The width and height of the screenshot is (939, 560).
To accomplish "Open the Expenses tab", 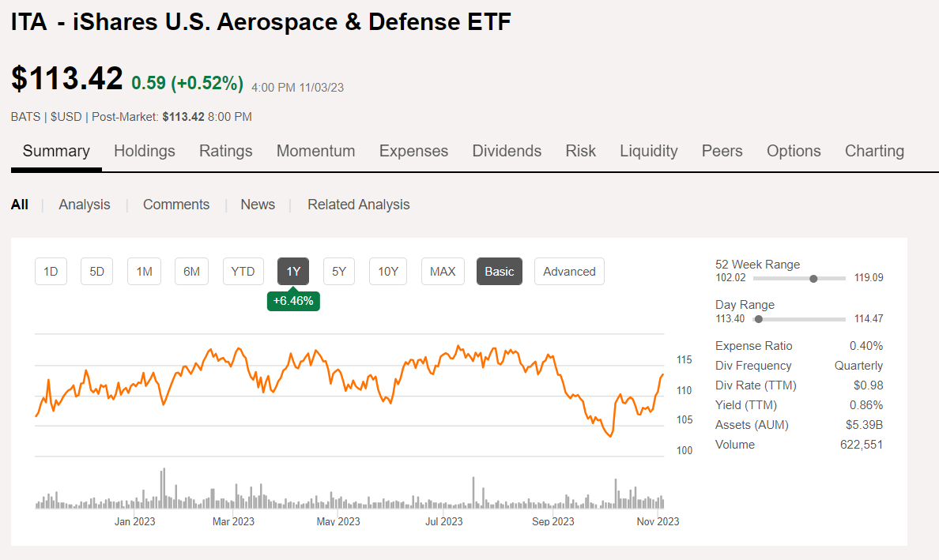I will (414, 151).
